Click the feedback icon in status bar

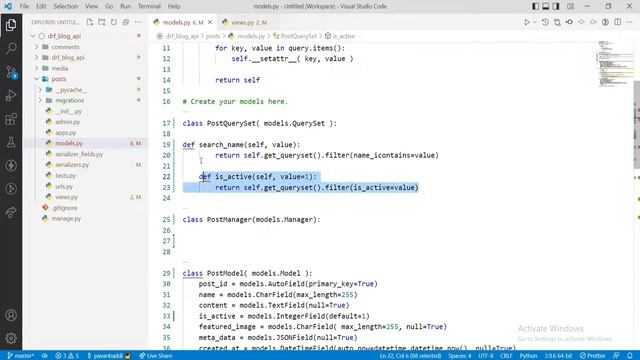tap(616, 356)
